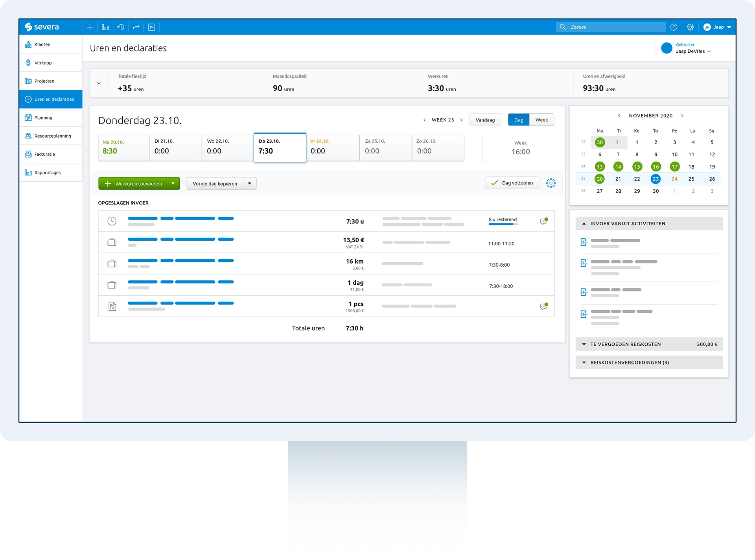Mark the day complete with Dag voltooien

pos(512,183)
